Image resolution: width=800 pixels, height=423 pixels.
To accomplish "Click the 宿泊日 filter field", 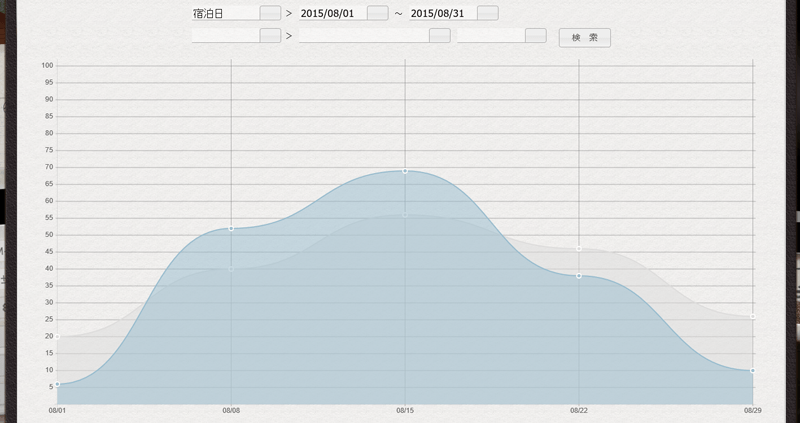I will coord(225,13).
